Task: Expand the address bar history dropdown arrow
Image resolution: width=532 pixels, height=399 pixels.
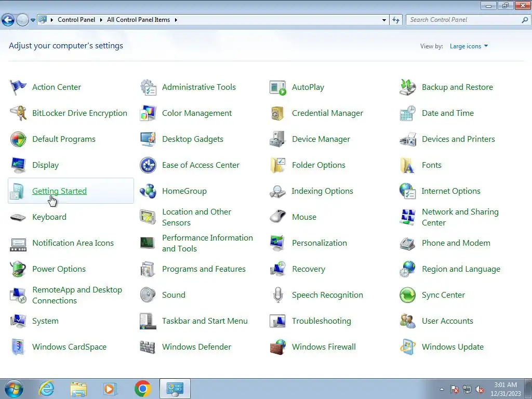Action: (384, 20)
